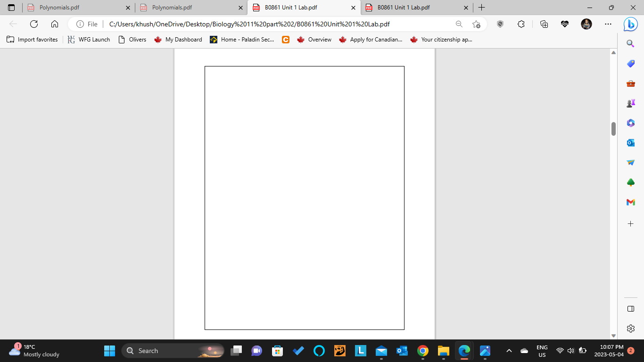Open the weather widget showing 18°C
The width and height of the screenshot is (644, 362).
pos(34,351)
